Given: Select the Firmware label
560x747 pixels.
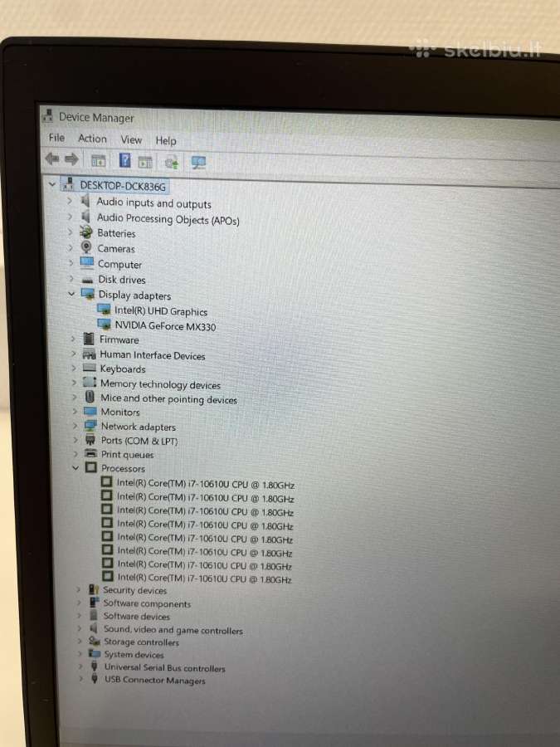Looking at the screenshot, I should tap(119, 339).
